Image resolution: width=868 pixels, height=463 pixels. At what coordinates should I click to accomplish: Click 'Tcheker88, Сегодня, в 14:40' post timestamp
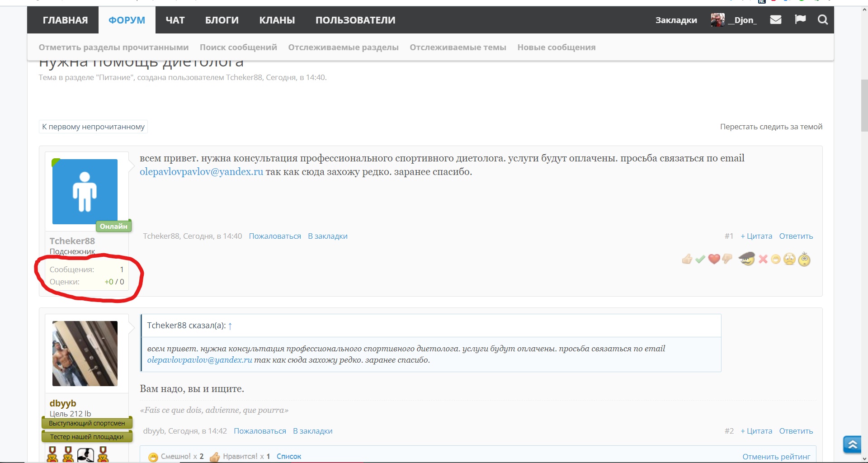tap(193, 236)
